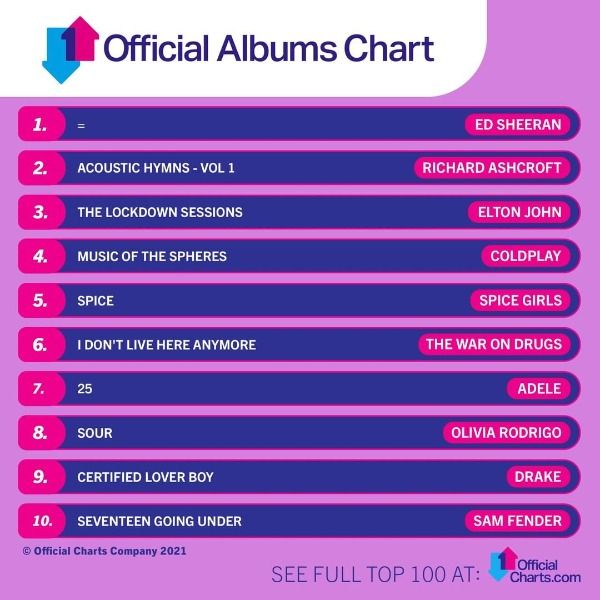Screen dimensions: 600x600
Task: Open The War On Drugs artist tag
Action: (494, 344)
